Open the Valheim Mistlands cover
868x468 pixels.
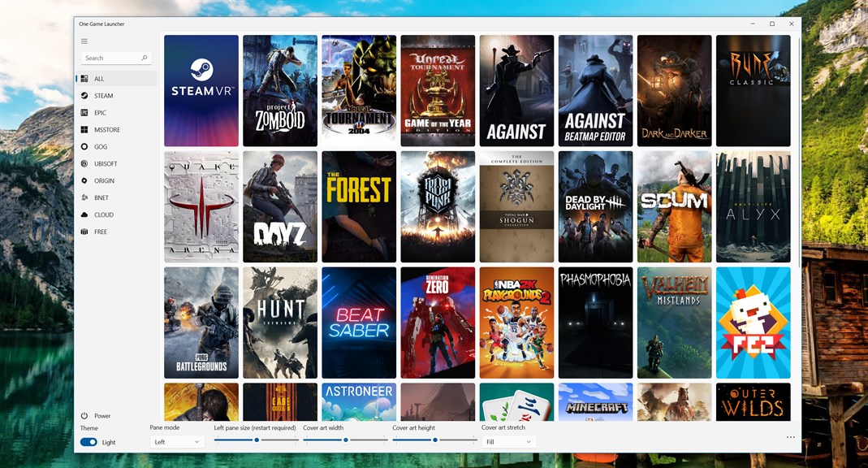tap(674, 323)
